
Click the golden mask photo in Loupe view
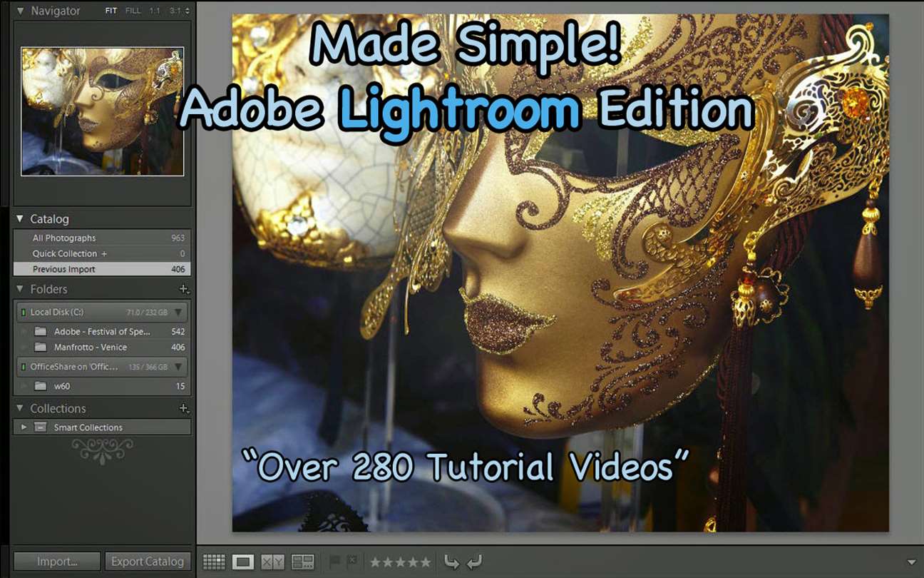click(560, 273)
